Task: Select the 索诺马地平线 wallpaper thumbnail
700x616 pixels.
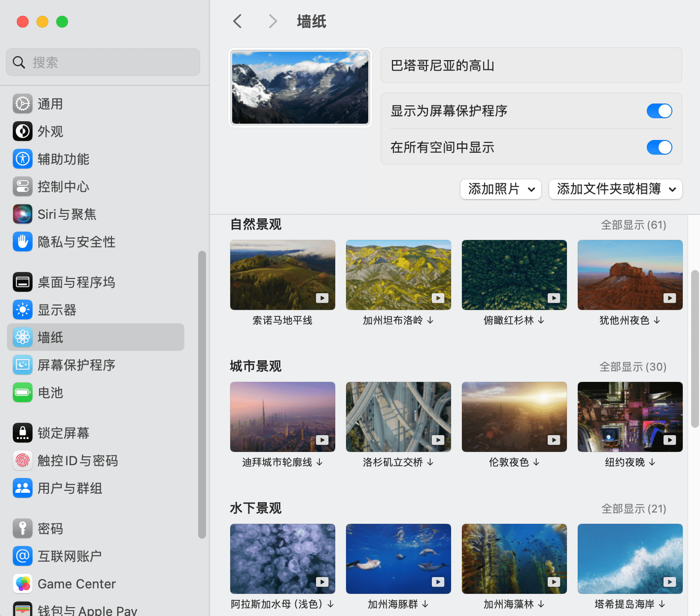Action: (282, 275)
